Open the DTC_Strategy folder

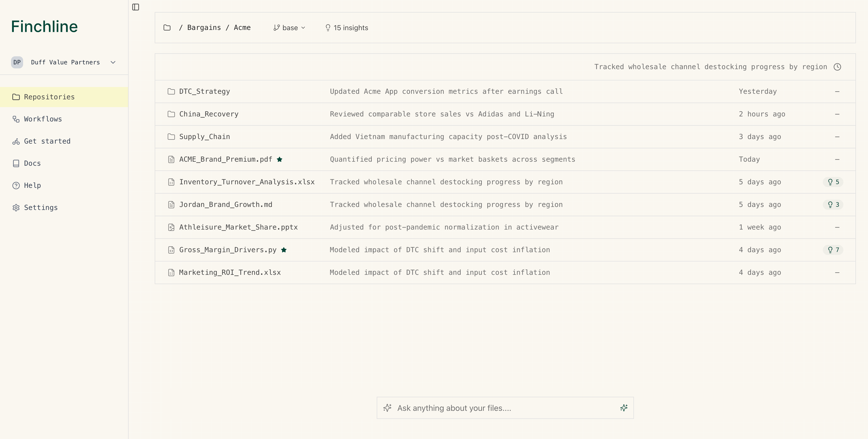point(204,92)
